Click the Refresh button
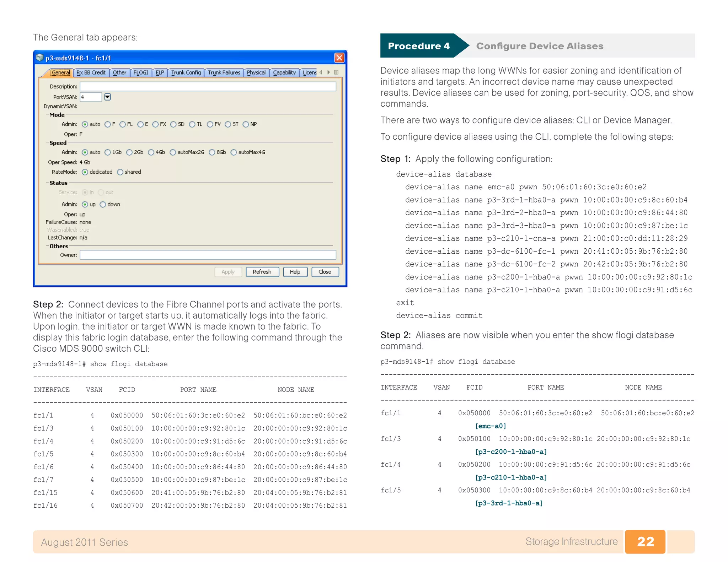Viewport: 728px width, 562px height. coord(262,272)
